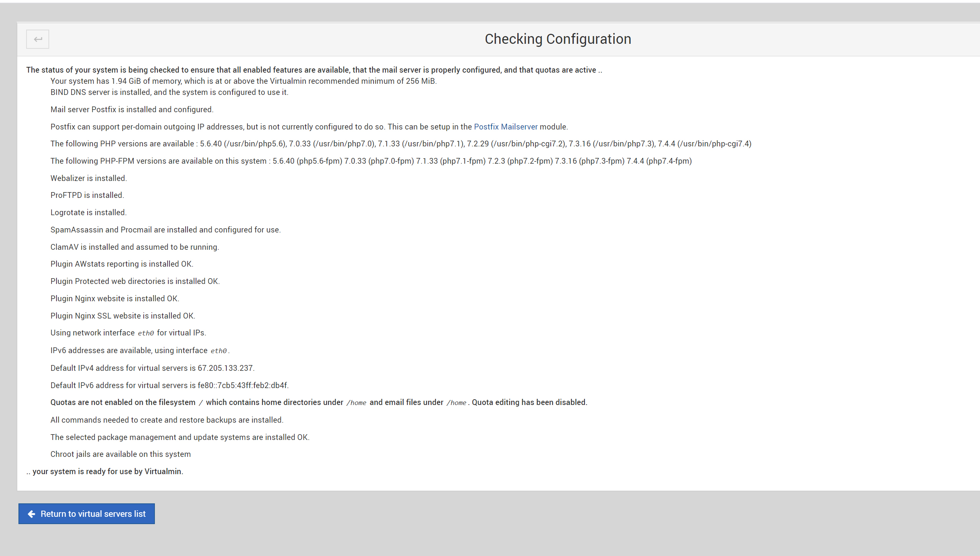
Task: Click the BIND DNS server installed line
Action: (169, 92)
